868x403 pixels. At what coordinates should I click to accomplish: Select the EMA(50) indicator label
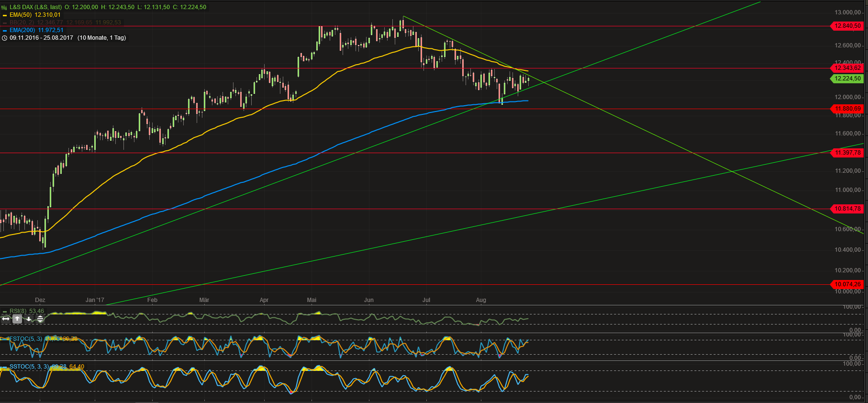click(35, 15)
